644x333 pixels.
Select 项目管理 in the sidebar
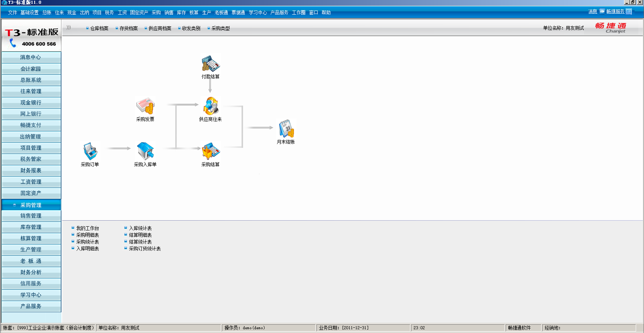coord(31,148)
